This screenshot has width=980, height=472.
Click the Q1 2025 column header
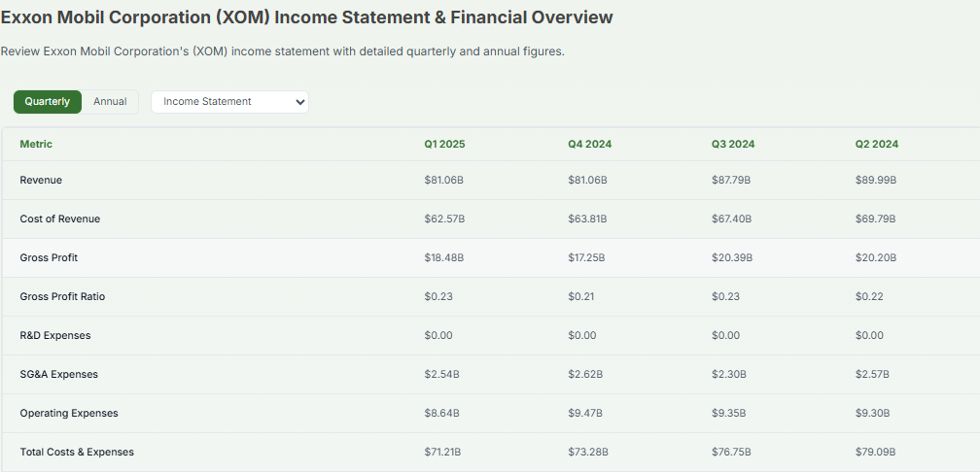(x=444, y=144)
